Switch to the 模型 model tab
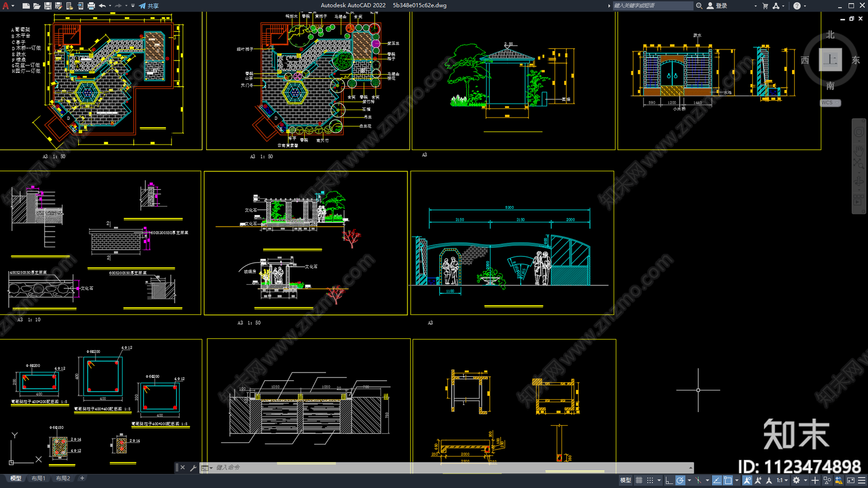The width and height of the screenshot is (868, 488). (15, 478)
